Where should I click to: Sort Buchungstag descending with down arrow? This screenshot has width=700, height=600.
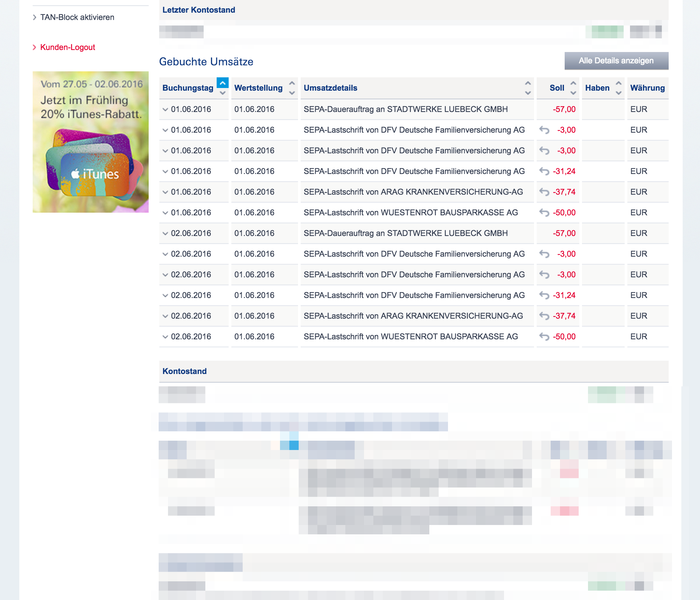coord(222,93)
